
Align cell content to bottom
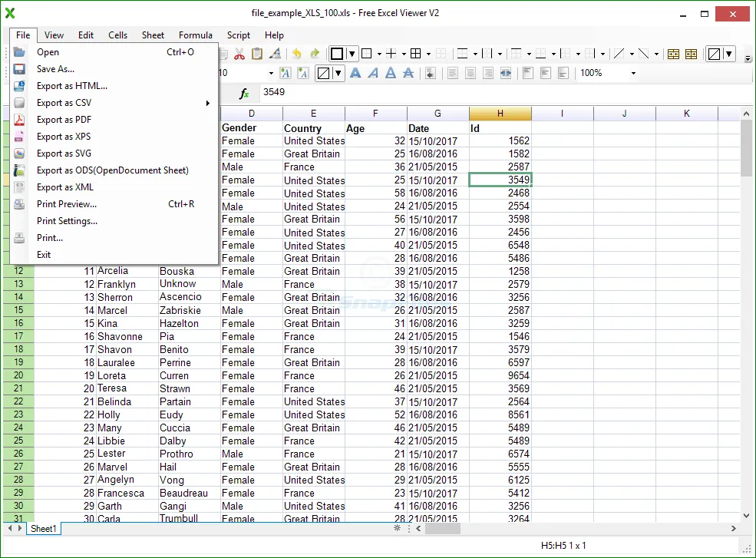(563, 73)
